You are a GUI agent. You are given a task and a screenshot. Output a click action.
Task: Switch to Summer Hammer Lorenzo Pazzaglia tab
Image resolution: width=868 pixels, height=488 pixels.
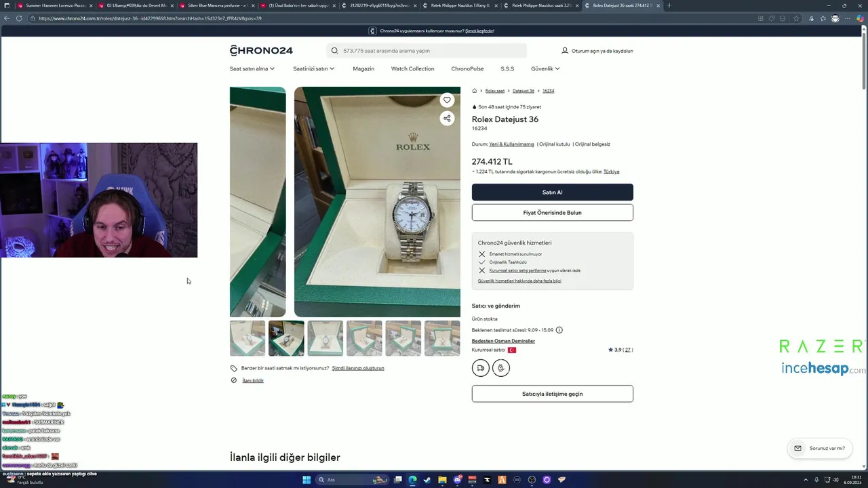[54, 5]
